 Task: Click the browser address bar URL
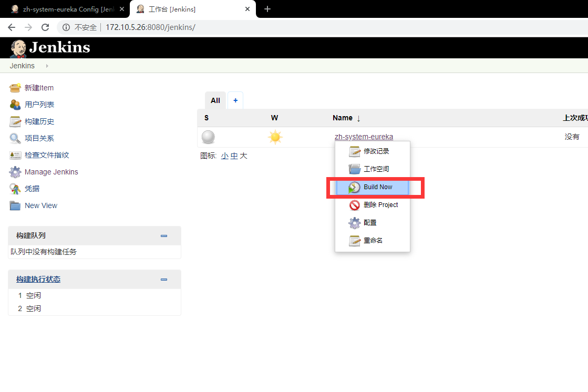[150, 27]
